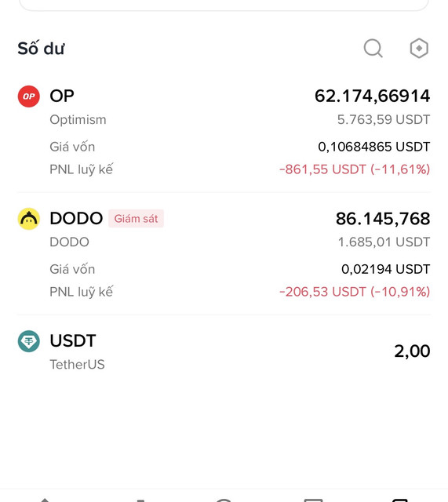This screenshot has height=502, width=448.
Task: Open the DODO asset name
Action: [x=76, y=218]
